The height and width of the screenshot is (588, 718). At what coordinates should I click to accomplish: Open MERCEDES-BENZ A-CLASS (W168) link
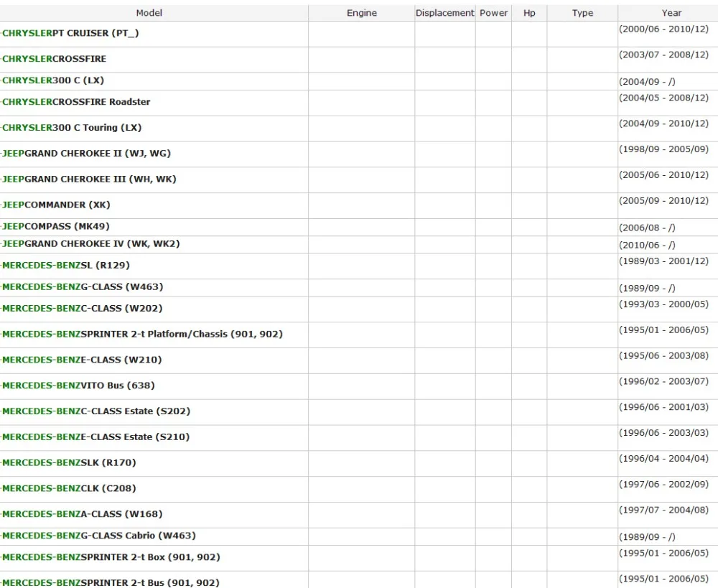[x=82, y=514]
